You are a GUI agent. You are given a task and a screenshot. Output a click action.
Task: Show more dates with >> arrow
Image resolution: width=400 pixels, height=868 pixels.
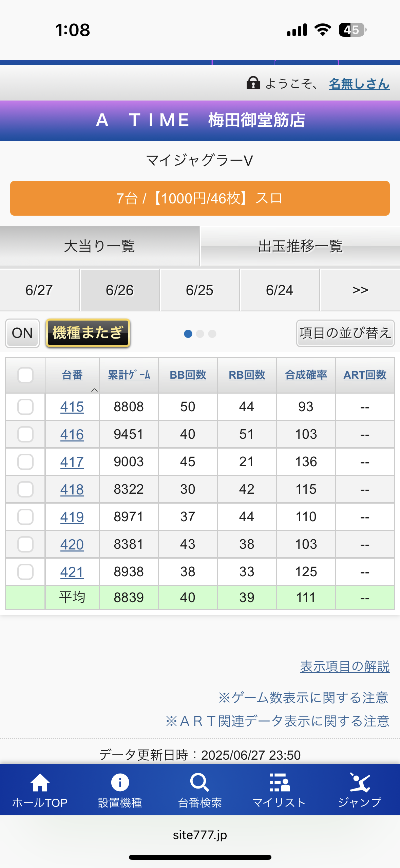tap(360, 290)
